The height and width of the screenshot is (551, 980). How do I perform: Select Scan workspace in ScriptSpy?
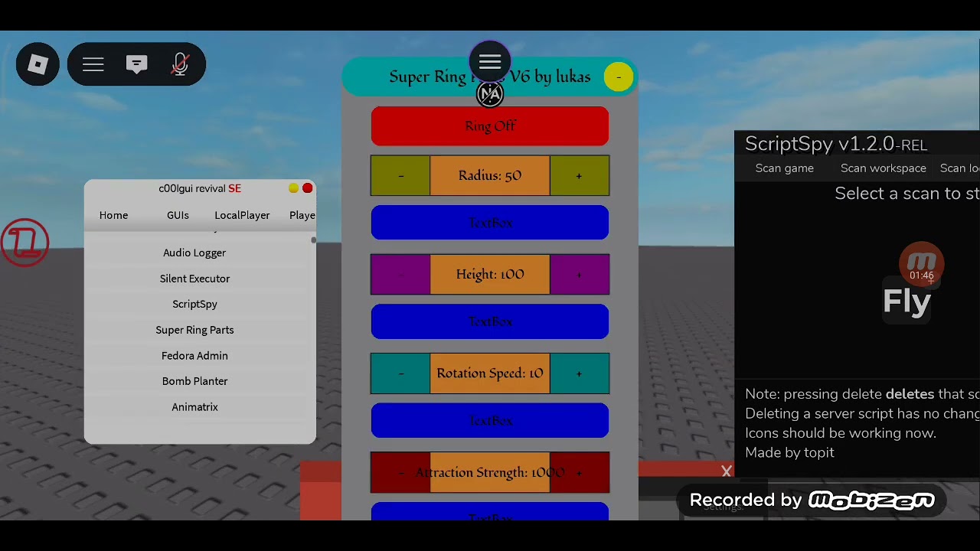pos(884,168)
